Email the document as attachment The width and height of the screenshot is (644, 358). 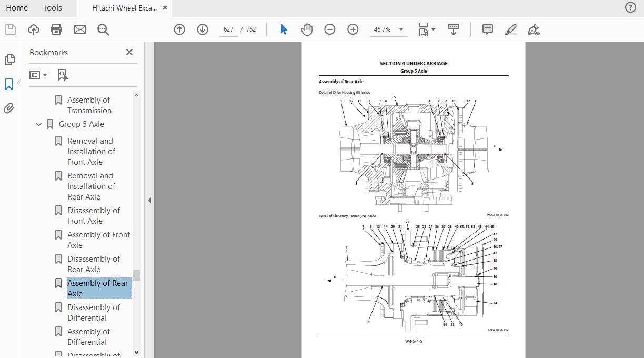click(x=80, y=29)
